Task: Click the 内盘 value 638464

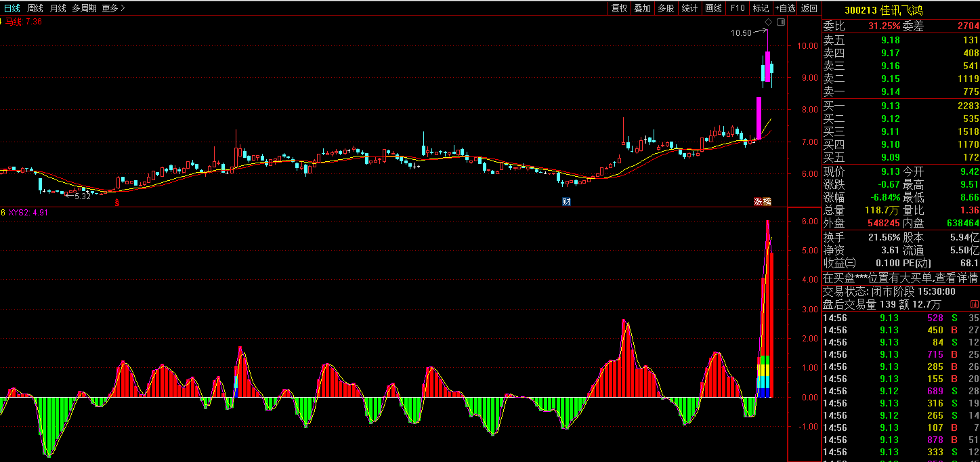Action: 962,223
